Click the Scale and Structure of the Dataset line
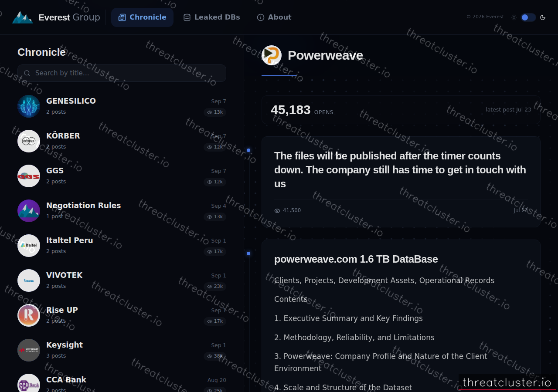 tap(343, 387)
